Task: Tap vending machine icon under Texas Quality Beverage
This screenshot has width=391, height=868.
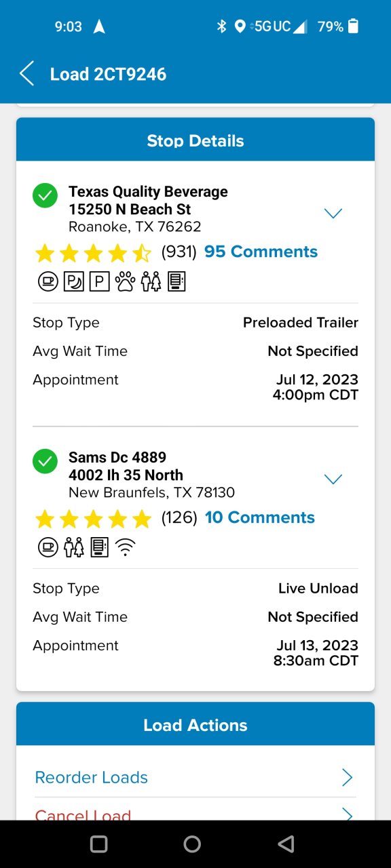Action: (x=176, y=281)
